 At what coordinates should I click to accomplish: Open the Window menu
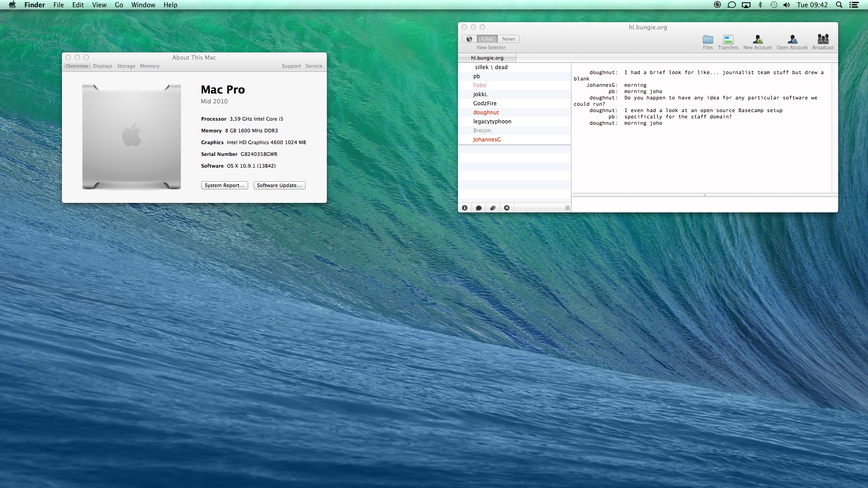pyautogui.click(x=143, y=5)
